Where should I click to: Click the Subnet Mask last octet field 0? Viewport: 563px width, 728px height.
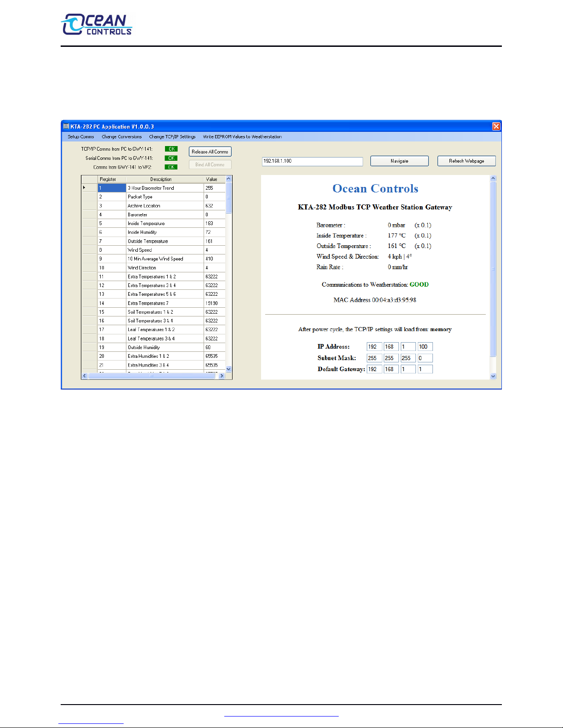pos(425,358)
